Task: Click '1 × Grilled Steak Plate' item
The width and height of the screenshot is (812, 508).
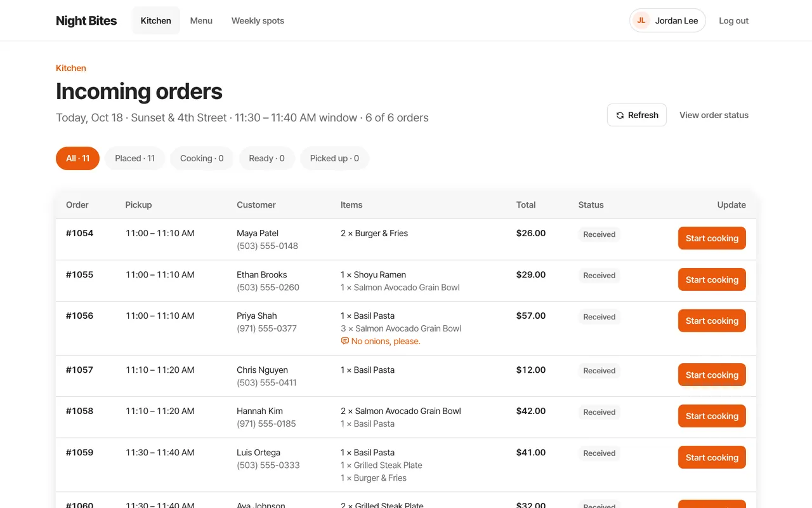Action: (381, 465)
